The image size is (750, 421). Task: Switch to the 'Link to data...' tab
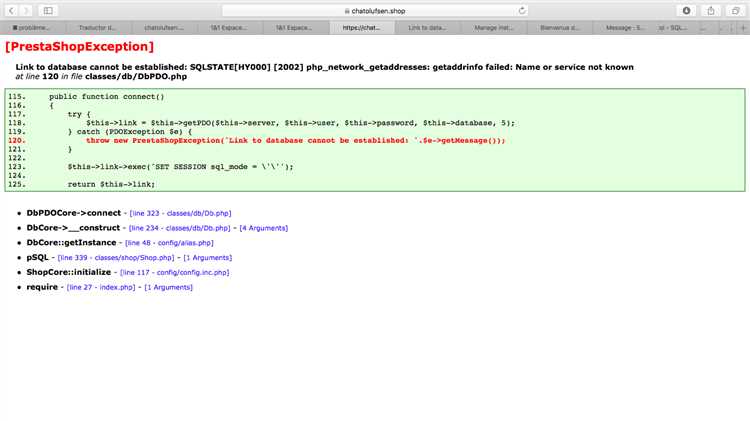pyautogui.click(x=427, y=28)
